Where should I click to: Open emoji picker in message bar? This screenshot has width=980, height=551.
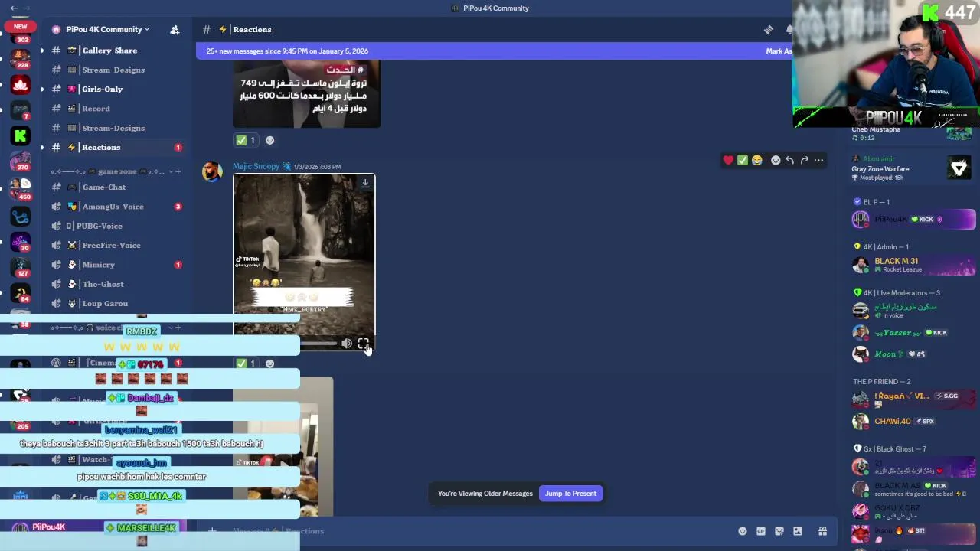click(x=742, y=531)
